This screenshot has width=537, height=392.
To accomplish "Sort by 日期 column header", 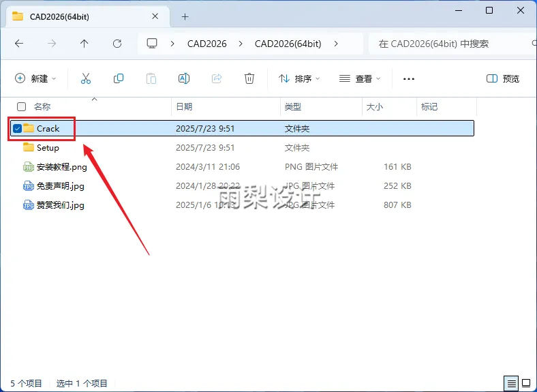I will click(184, 106).
